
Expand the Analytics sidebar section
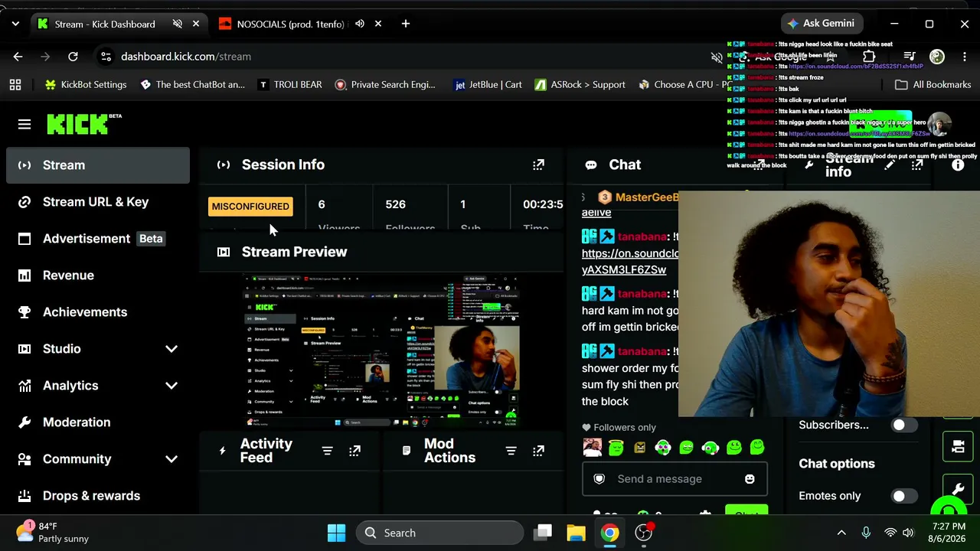(x=171, y=386)
